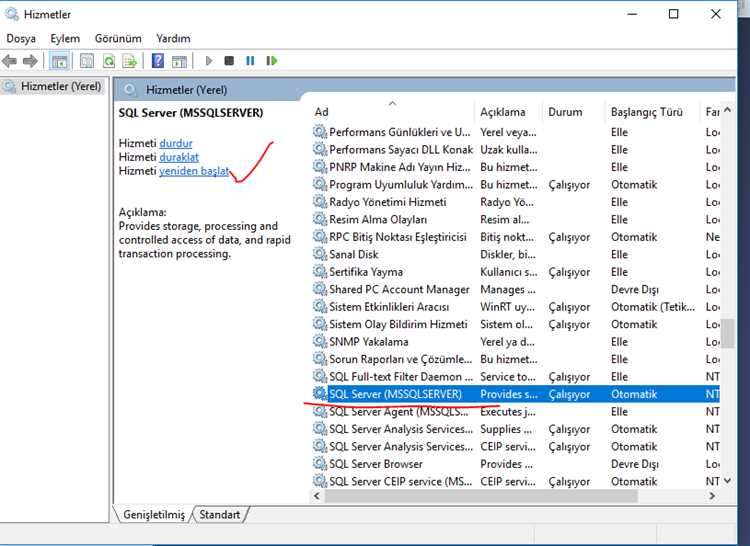This screenshot has width=750, height=546.
Task: Click the duraklat link to pause service
Action: click(179, 157)
